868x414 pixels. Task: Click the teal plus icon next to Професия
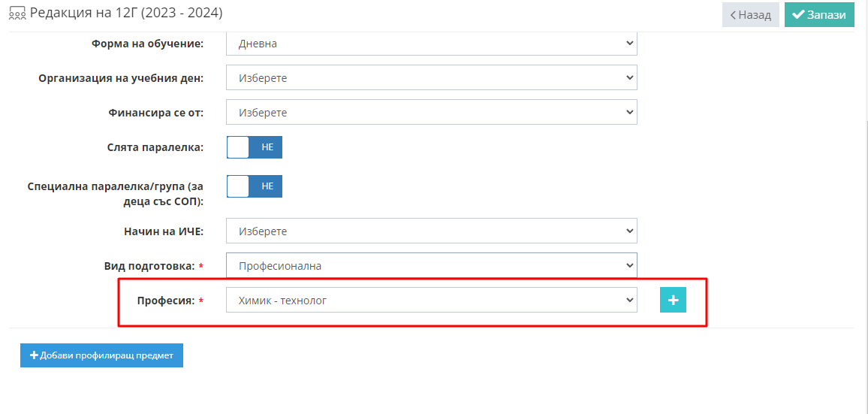point(673,300)
